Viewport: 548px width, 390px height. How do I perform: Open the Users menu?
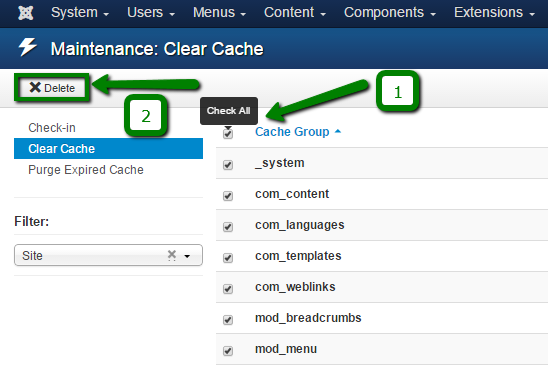pos(151,13)
